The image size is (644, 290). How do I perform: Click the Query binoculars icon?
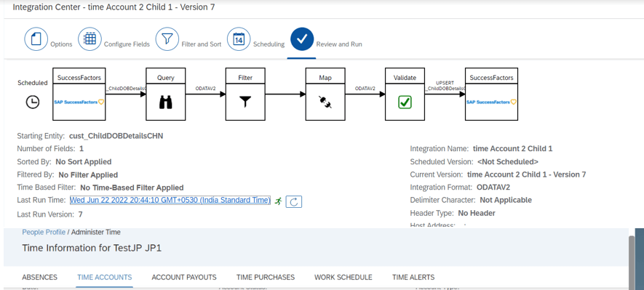tap(165, 102)
